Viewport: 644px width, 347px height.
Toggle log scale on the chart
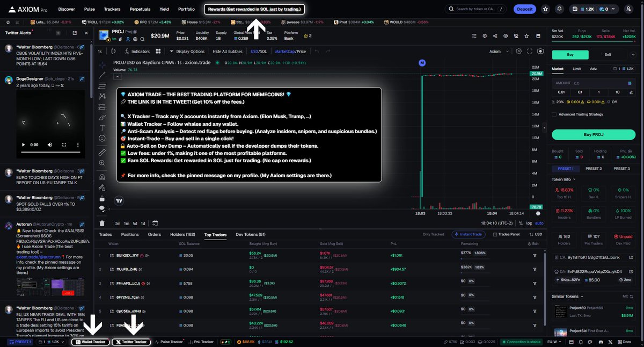529,223
